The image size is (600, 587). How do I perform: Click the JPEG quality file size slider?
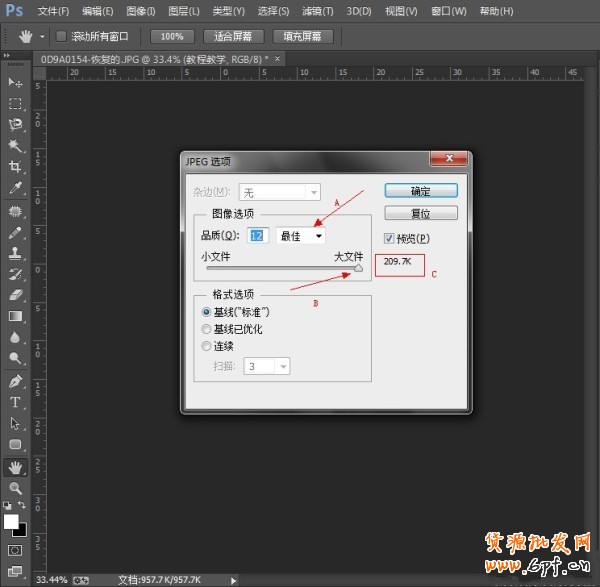(x=358, y=268)
